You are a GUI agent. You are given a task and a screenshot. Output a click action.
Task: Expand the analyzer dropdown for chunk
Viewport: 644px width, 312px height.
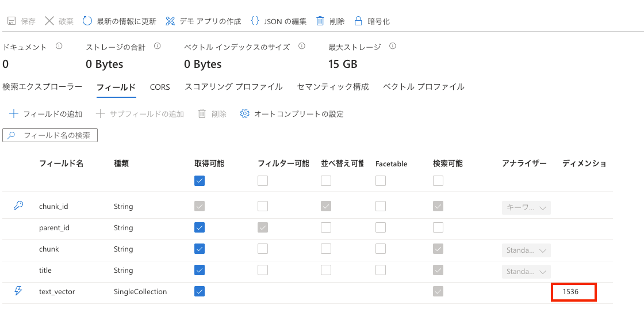(x=527, y=250)
